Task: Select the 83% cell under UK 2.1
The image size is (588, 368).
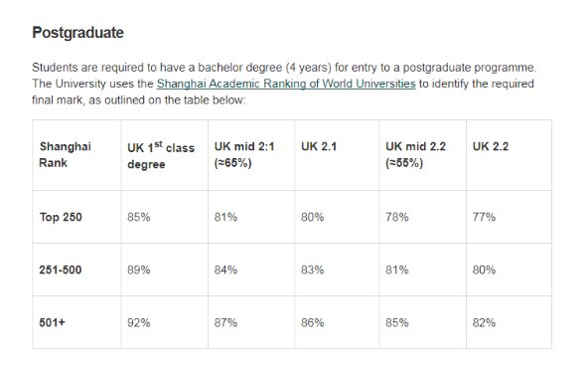Action: [312, 270]
